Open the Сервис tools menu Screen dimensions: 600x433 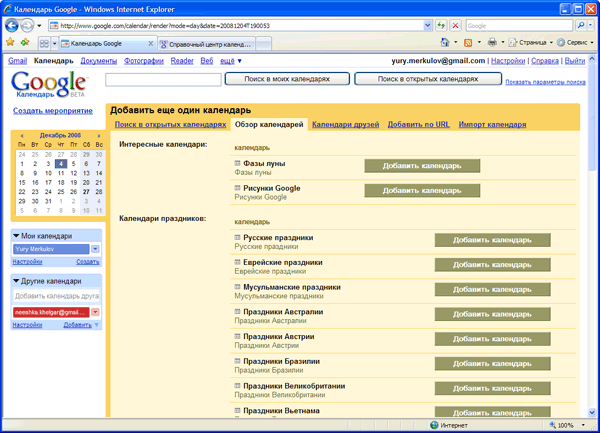coord(576,42)
